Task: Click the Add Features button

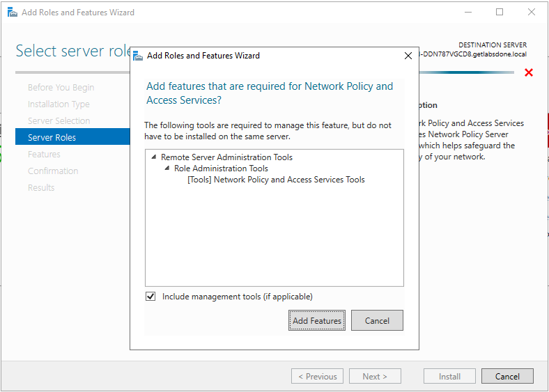Action: point(317,320)
